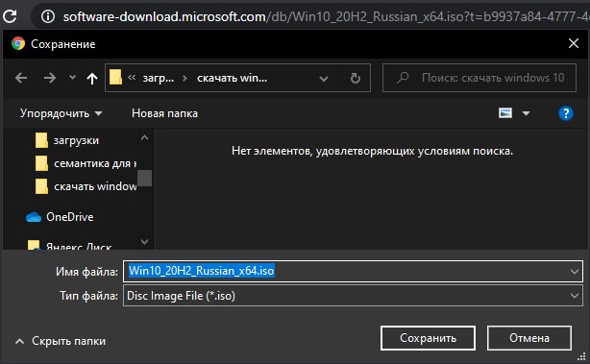Open recent locations dropdown arrow

[x=72, y=78]
